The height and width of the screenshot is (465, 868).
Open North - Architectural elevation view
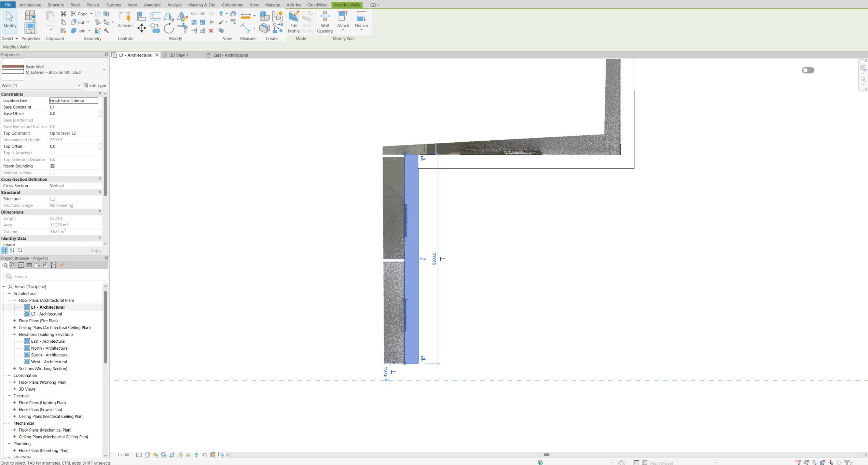coord(50,348)
